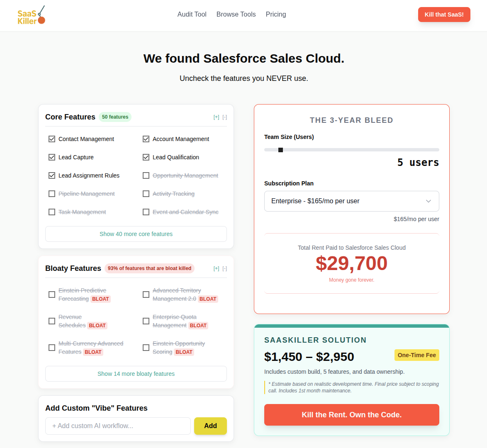Viewport: 487px width, 448px height.
Task: Expand all Bloaty Features with [+]
Action: [216, 269]
